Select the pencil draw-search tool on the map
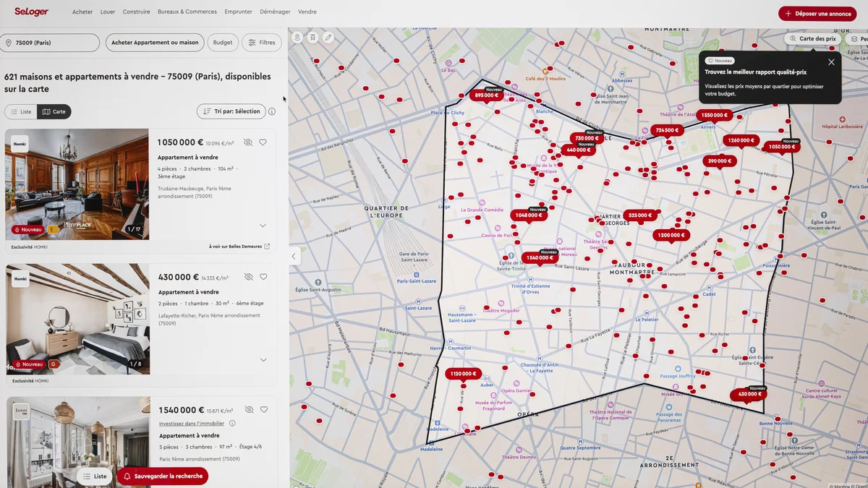Viewport: 868px width, 488px height. click(328, 37)
